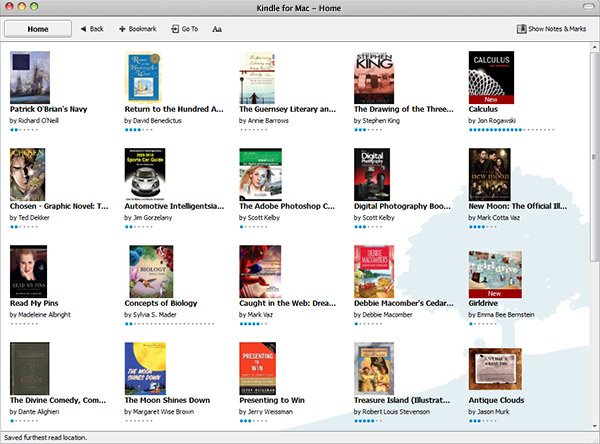
Task: Click the green zoom window button
Action: click(47, 8)
